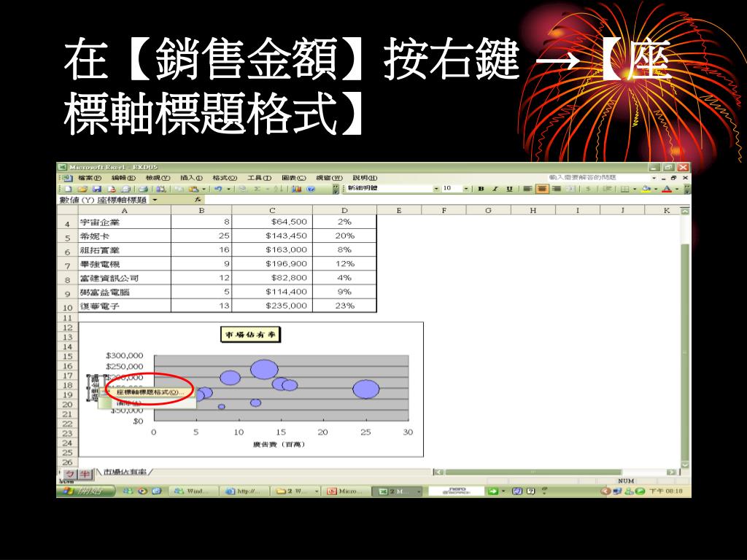Click the AutoSum sigma icon
The height and width of the screenshot is (560, 747).
[258, 189]
